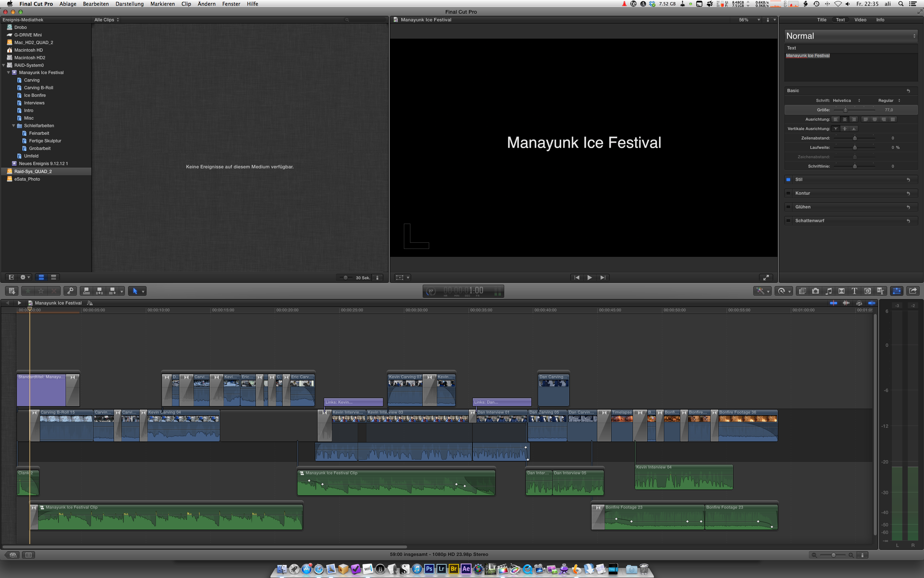924x578 pixels.
Task: Select the Standardtitel title clip in timeline
Action: tap(41, 390)
